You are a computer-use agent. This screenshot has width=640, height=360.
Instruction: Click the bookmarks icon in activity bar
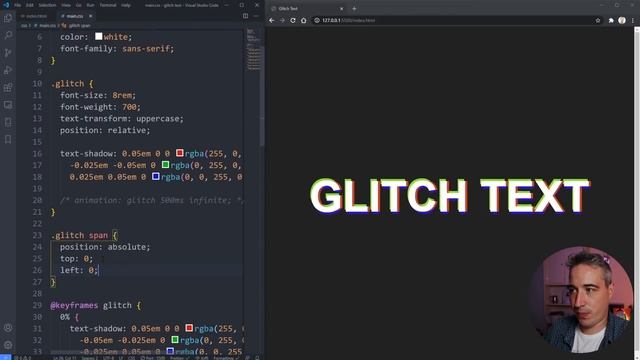tap(8, 140)
